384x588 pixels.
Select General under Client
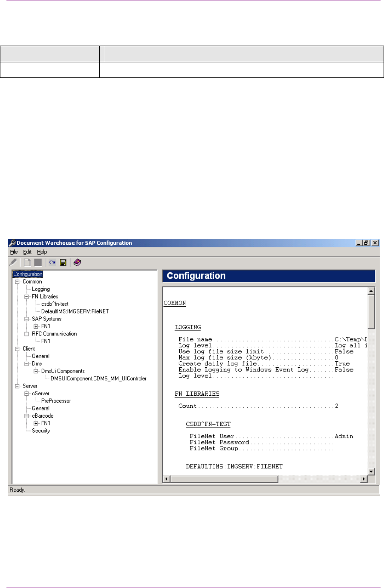pos(40,356)
